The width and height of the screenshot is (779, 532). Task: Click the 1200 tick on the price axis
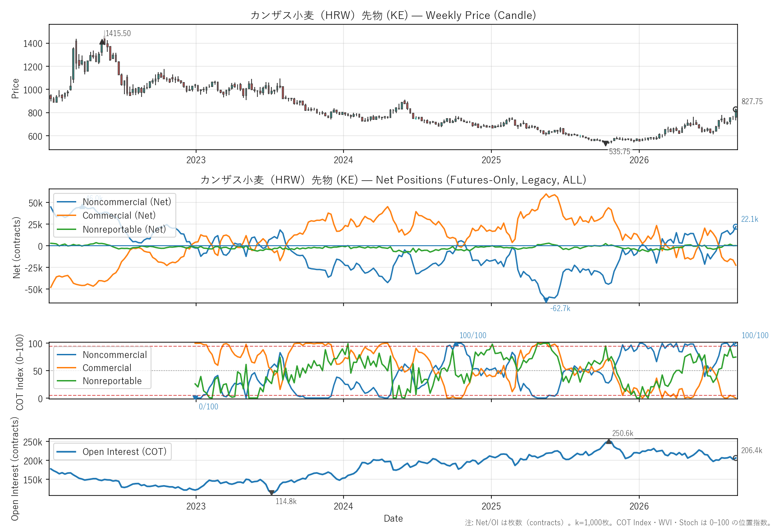point(33,67)
